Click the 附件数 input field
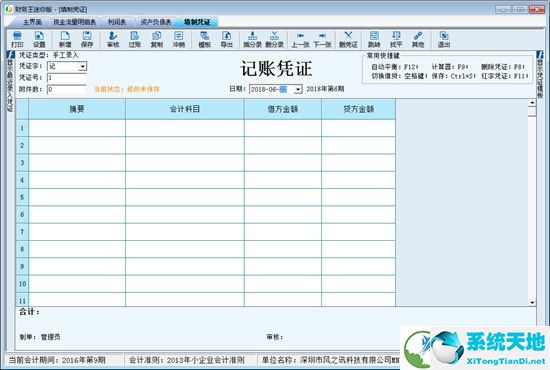The image size is (550, 370). [x=67, y=89]
